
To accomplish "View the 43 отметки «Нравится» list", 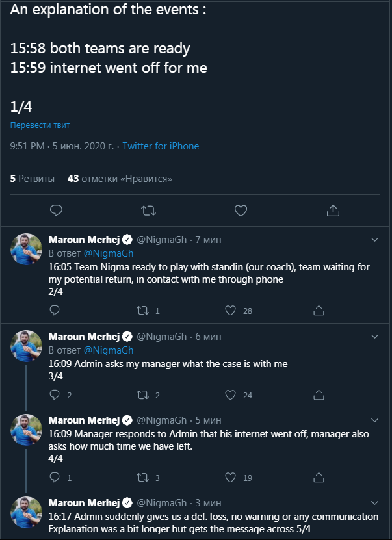I will coord(120,178).
